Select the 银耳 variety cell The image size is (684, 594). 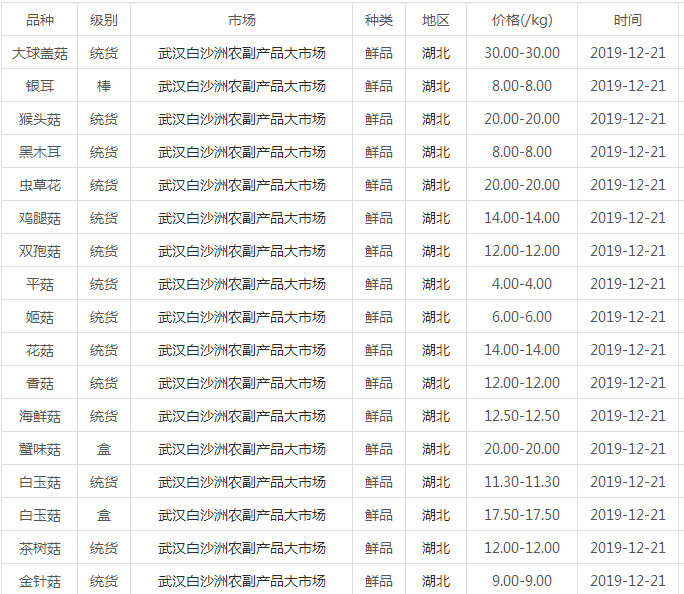40,86
